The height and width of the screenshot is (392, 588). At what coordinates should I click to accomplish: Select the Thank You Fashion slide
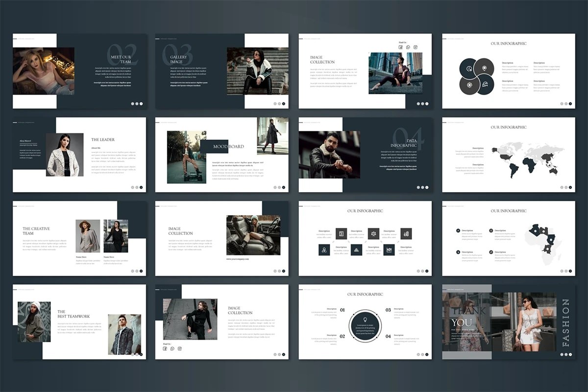pyautogui.click(x=508, y=322)
